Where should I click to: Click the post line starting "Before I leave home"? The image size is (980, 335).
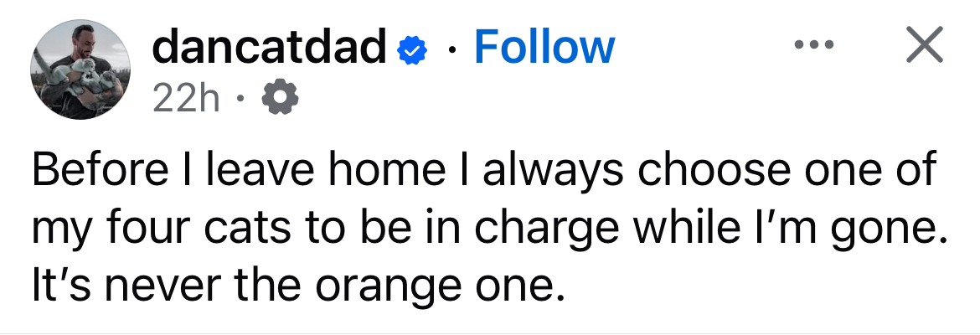click(x=482, y=171)
